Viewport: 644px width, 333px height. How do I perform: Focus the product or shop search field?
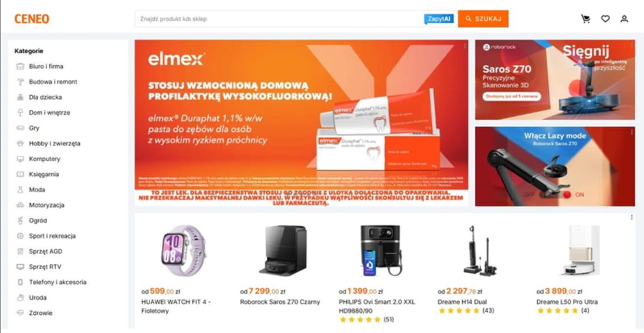pyautogui.click(x=279, y=19)
